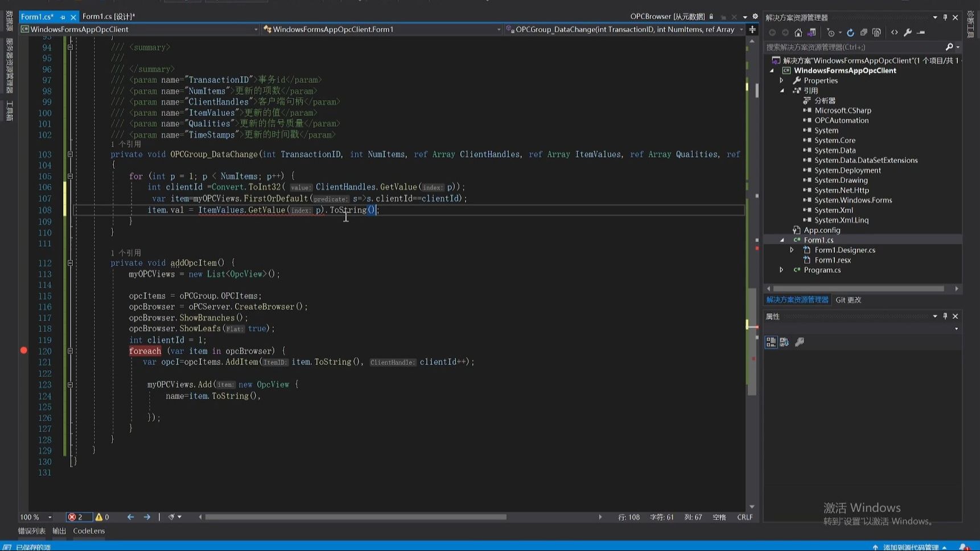Click the search magnifier in Solution Explorer

pyautogui.click(x=949, y=47)
